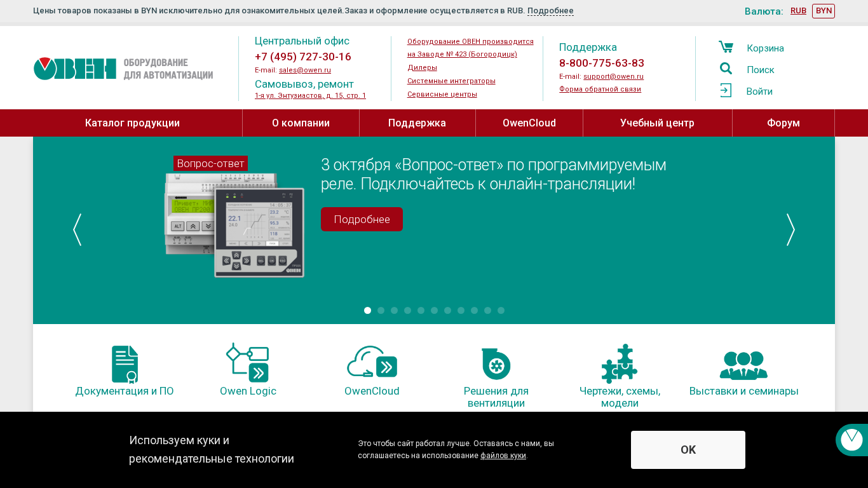
Task: Select the fifth slider dot
Action: [x=421, y=310]
